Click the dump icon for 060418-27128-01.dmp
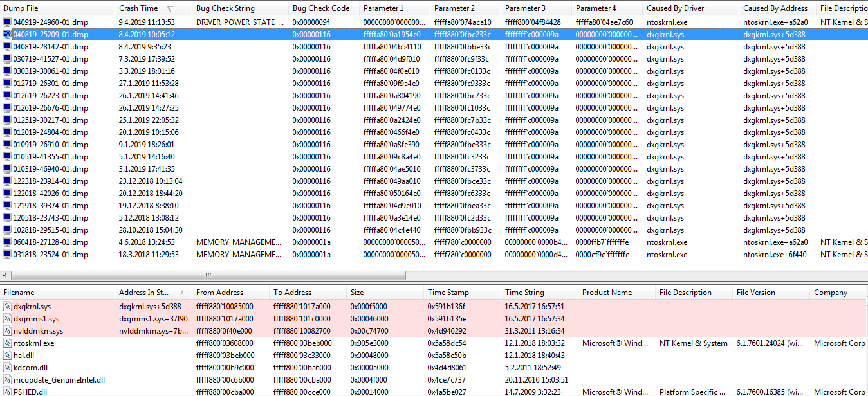This screenshot has width=868, height=396. pyautogui.click(x=7, y=242)
